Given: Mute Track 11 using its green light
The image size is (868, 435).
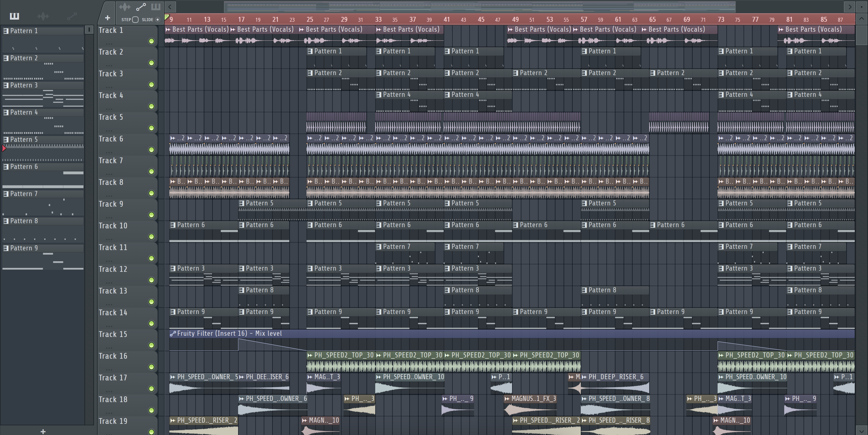Looking at the screenshot, I should pyautogui.click(x=151, y=258).
